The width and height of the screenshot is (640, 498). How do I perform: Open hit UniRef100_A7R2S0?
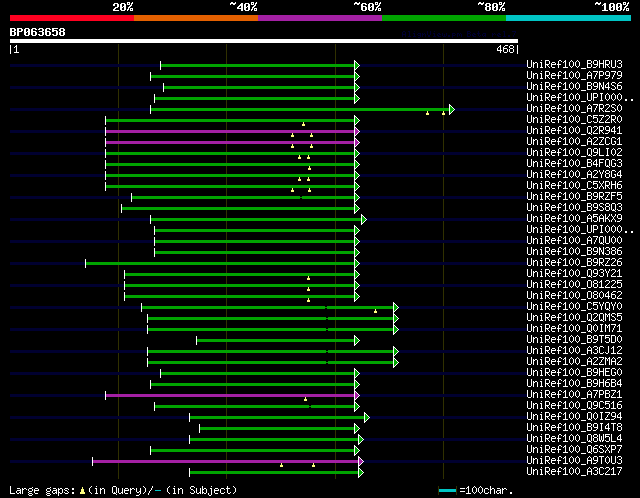click(x=574, y=108)
